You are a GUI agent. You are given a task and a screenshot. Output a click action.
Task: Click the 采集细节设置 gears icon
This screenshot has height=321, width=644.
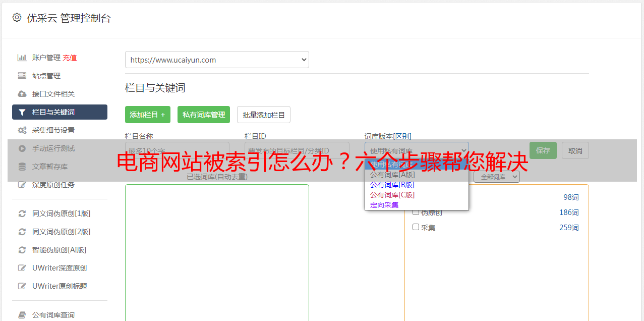coord(22,130)
